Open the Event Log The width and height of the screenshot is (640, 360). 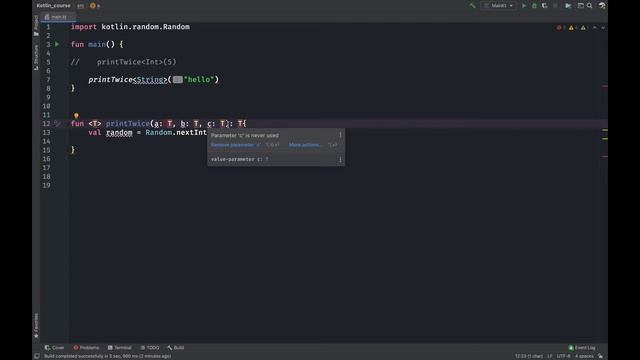582,348
